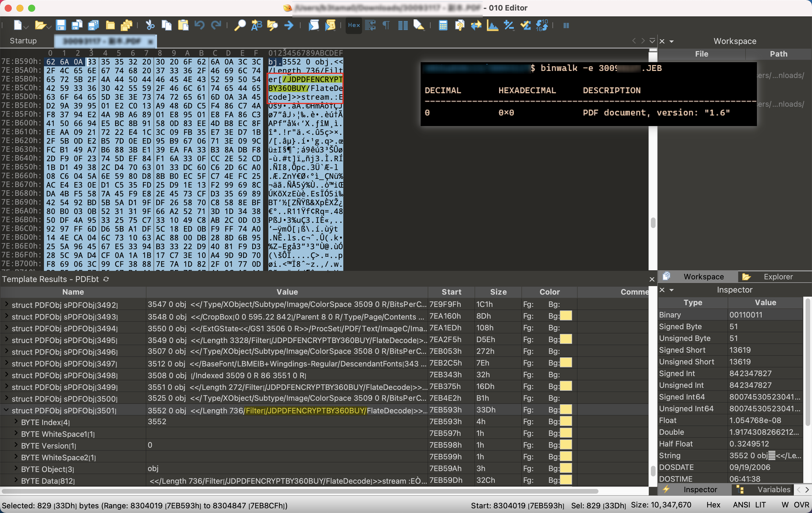Toggle show whitespace pilcrow icon

click(x=386, y=25)
